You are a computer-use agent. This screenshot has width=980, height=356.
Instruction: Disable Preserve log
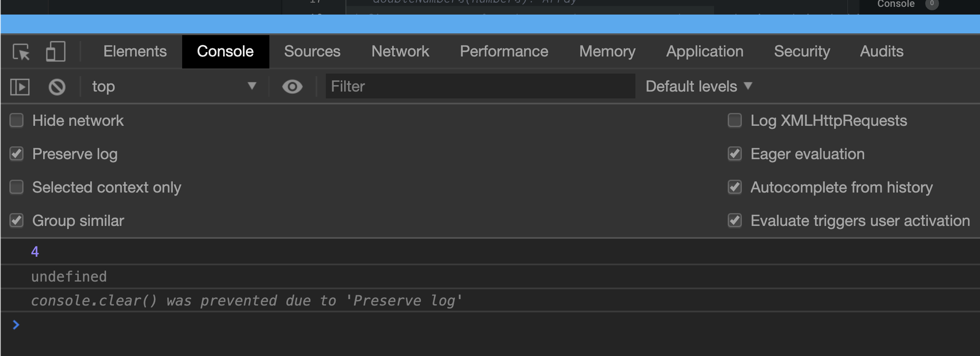tap(16, 154)
